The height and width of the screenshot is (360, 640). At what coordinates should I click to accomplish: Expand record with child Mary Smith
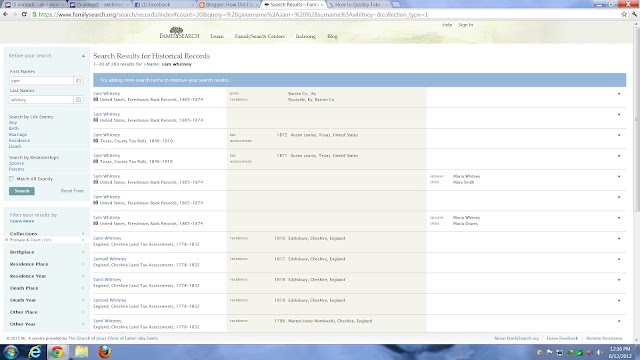pyautogui.click(x=619, y=177)
